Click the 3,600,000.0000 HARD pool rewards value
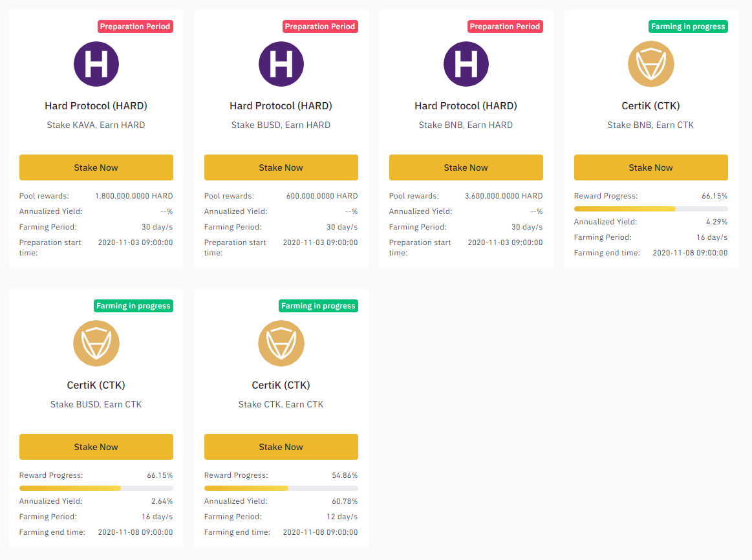Screen dimensions: 752x560 tap(504, 196)
